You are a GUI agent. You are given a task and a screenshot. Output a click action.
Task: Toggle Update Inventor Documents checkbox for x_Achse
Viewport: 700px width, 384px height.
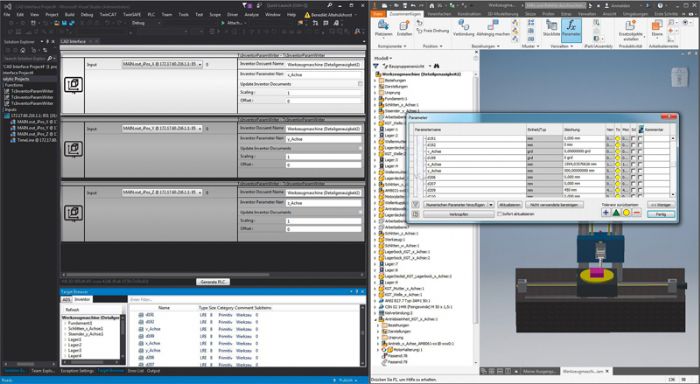(x=360, y=84)
